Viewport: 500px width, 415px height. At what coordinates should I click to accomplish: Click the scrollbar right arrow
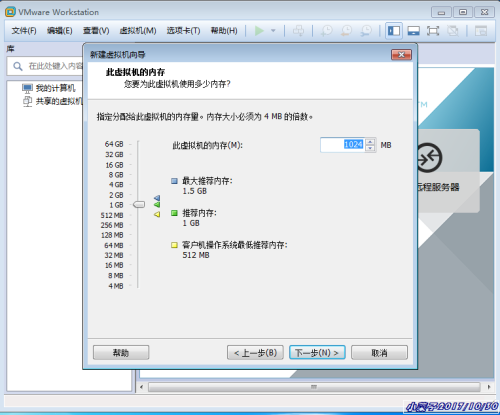click(x=489, y=387)
